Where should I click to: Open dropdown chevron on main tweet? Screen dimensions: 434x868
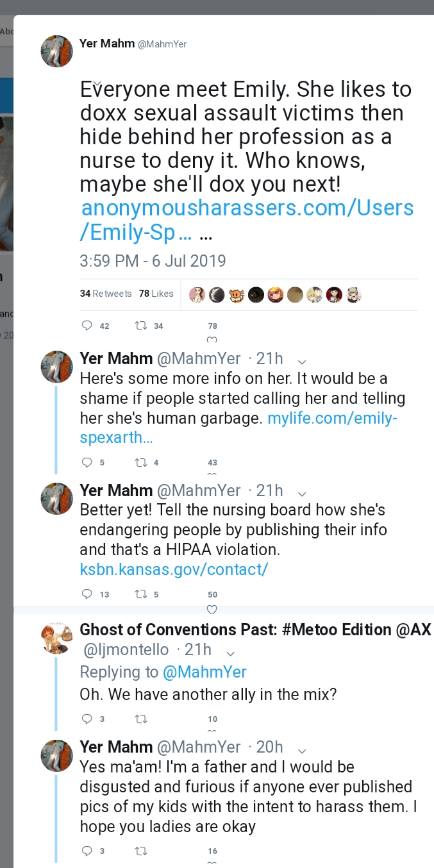97,83
